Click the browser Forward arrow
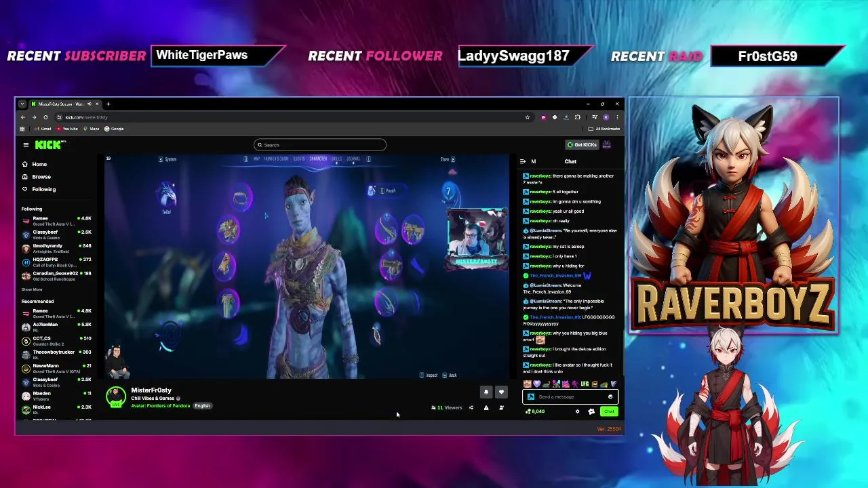Image resolution: width=868 pixels, height=488 pixels. point(34,117)
